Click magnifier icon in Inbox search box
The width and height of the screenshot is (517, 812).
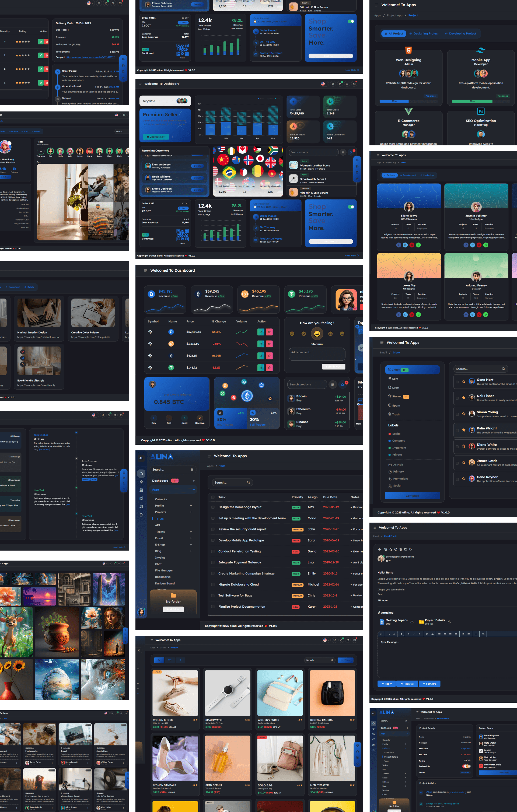click(x=503, y=369)
